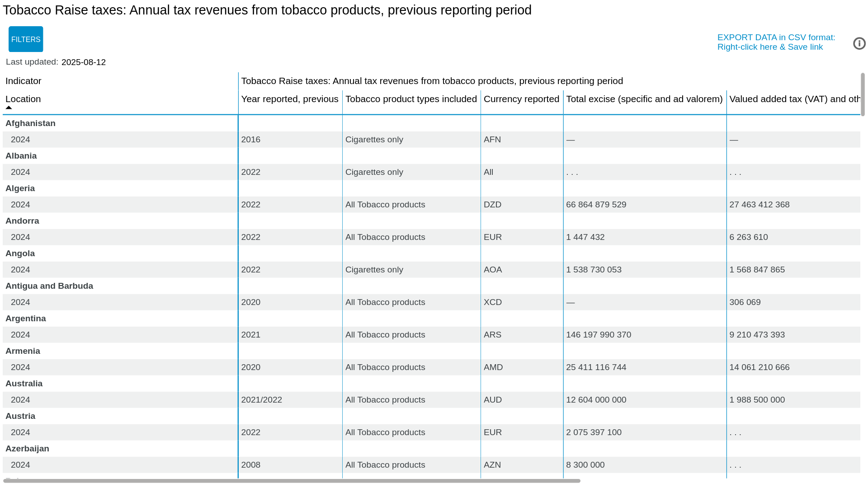This screenshot has width=868, height=488.
Task: Click Austria's excise value 2 075 397 100
Action: (x=594, y=432)
